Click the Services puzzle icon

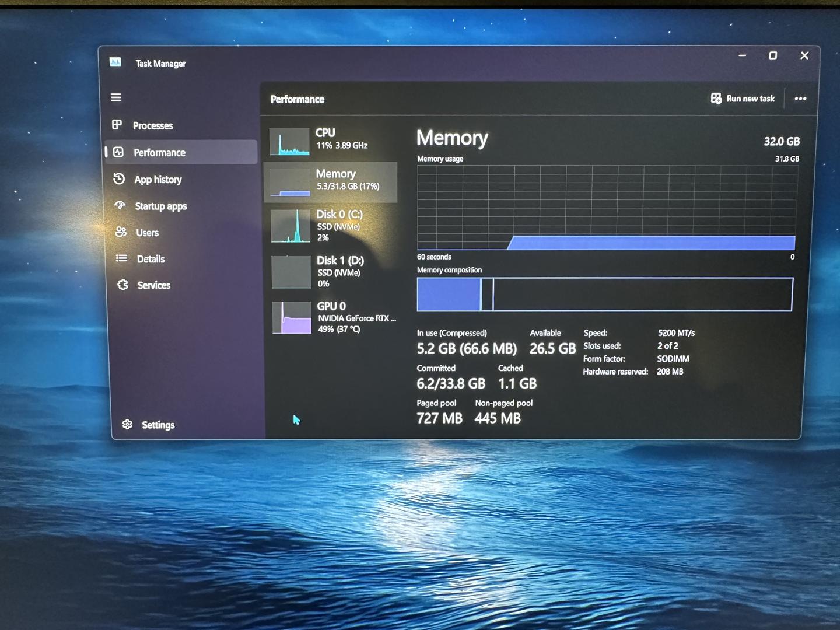pyautogui.click(x=123, y=285)
